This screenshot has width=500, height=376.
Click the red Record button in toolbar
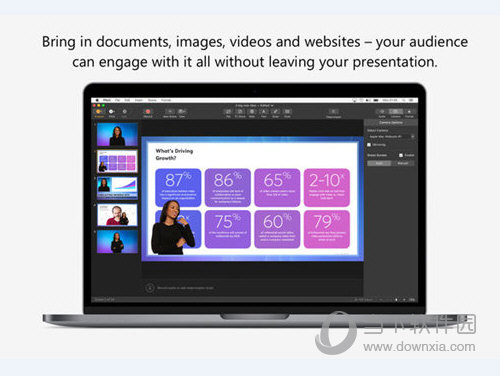click(148, 111)
